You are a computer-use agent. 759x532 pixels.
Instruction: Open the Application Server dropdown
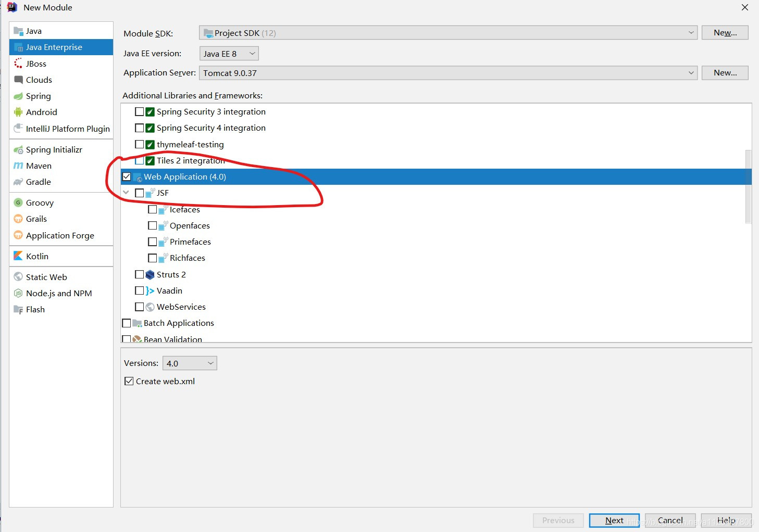pos(448,73)
